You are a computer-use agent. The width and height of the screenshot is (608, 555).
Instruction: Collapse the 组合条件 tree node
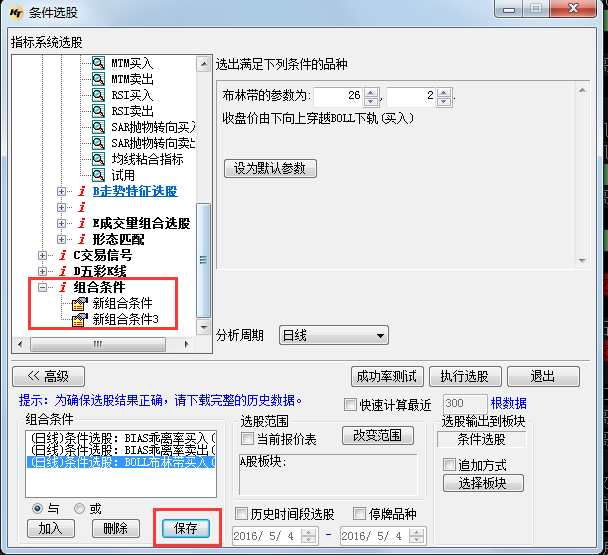[x=43, y=287]
